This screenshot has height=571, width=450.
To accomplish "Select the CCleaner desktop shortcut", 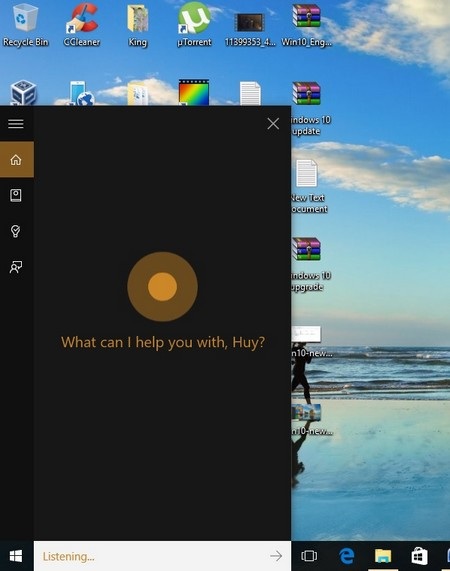I will point(82,25).
